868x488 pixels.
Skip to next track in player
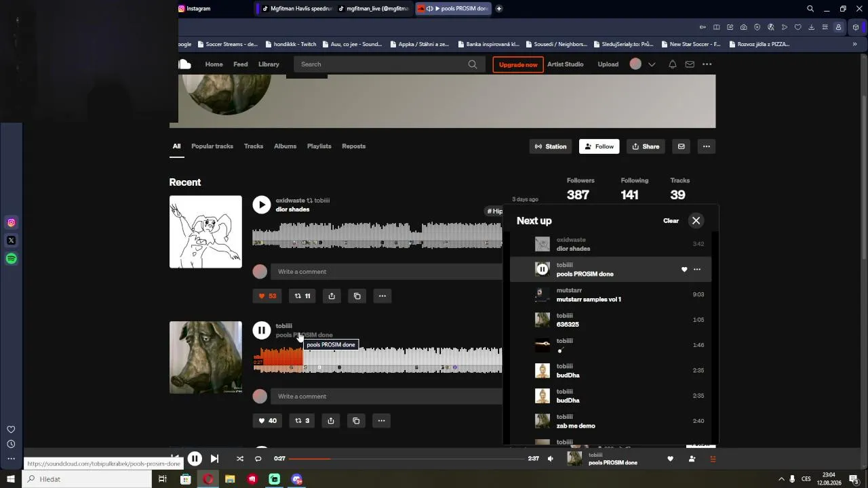coord(214,459)
